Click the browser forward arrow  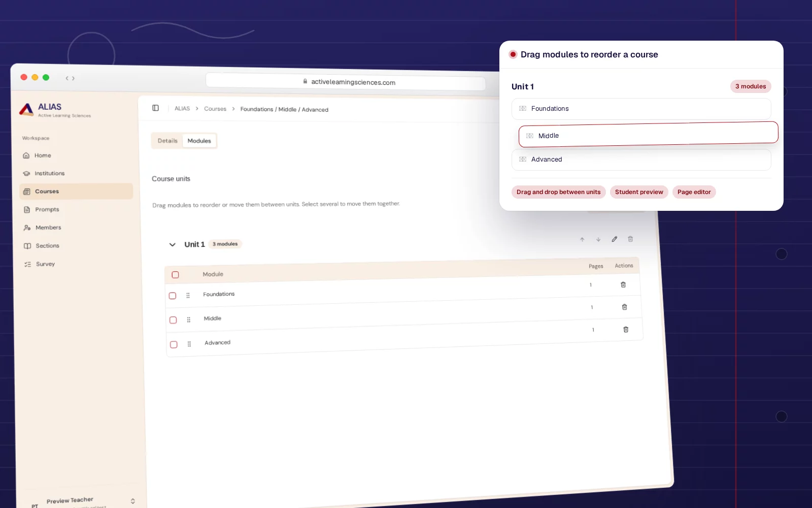(73, 78)
